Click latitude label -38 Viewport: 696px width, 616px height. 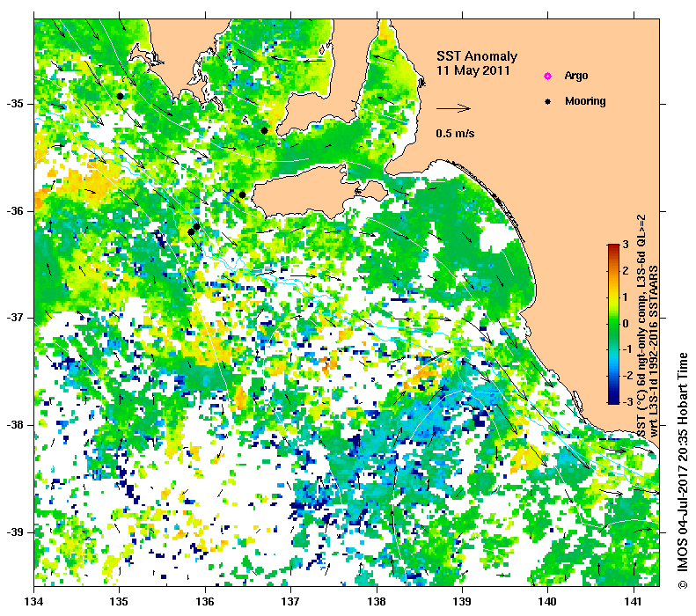pyautogui.click(x=15, y=425)
